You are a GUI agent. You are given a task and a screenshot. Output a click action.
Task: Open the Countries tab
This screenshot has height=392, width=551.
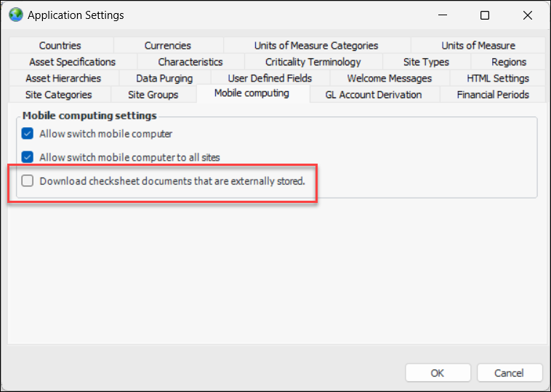click(x=60, y=46)
